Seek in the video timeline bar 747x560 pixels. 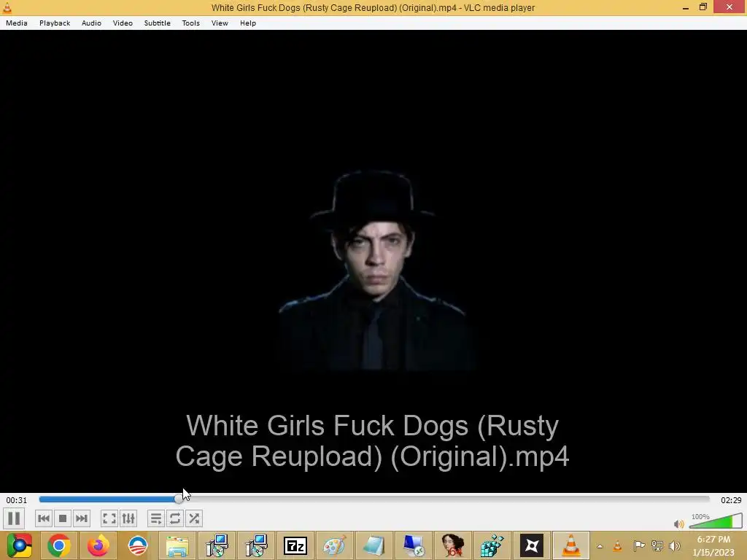[374, 499]
